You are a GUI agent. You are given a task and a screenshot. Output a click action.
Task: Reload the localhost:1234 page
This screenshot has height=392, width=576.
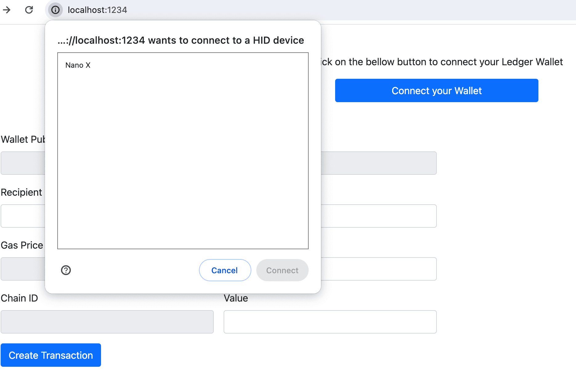[29, 10]
